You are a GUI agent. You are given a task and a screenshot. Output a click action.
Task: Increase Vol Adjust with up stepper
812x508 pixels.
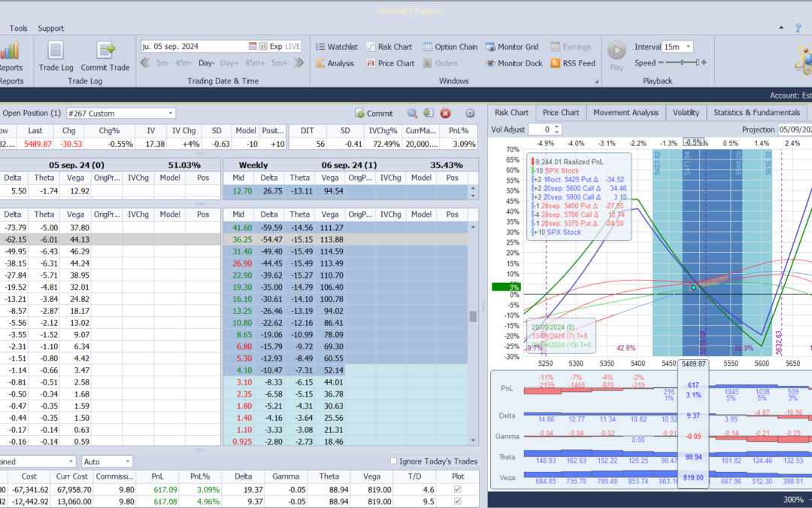click(556, 126)
